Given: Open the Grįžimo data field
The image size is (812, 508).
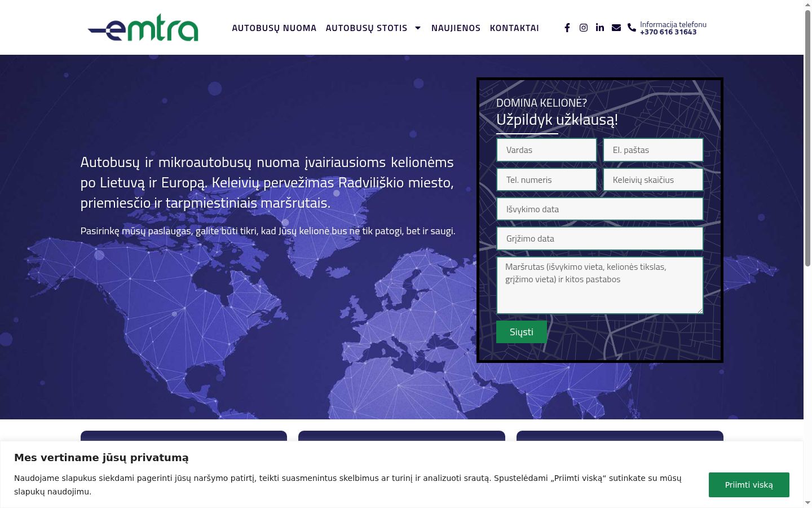Looking at the screenshot, I should [600, 239].
